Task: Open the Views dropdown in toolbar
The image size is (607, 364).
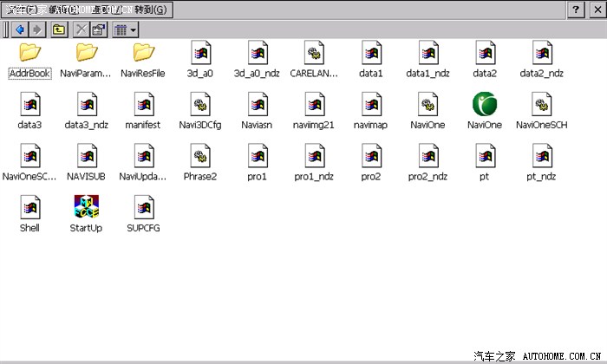Action: click(126, 29)
